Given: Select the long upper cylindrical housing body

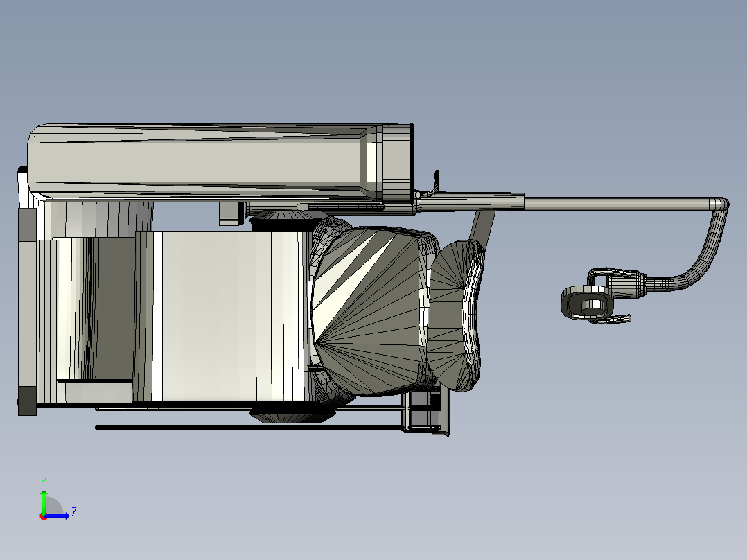Looking at the screenshot, I should [x=219, y=162].
